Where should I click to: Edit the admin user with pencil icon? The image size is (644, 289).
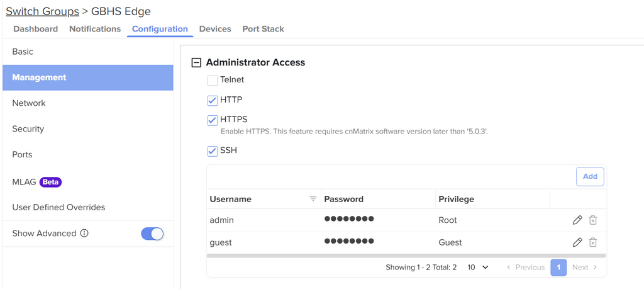[577, 220]
